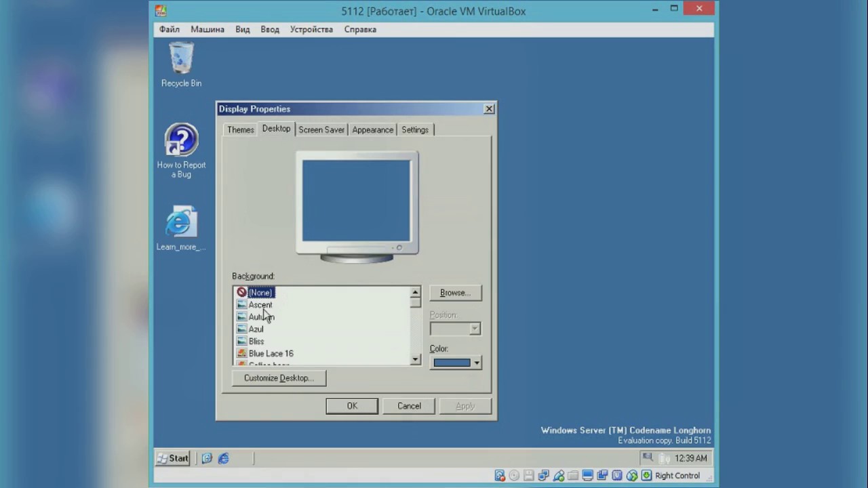The image size is (868, 488).
Task: Switch to the Screen Saver tab
Action: (321, 129)
